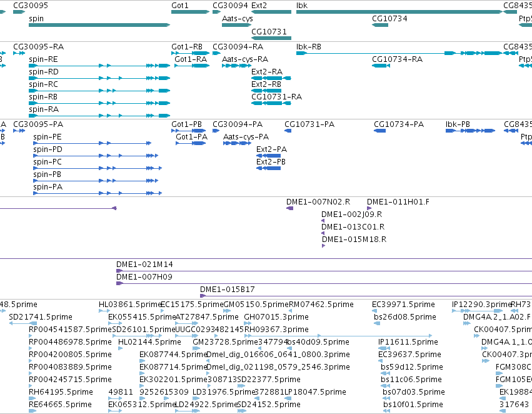The image size is (532, 414).
Task: Select the spin gene bar
Action: pos(99,25)
